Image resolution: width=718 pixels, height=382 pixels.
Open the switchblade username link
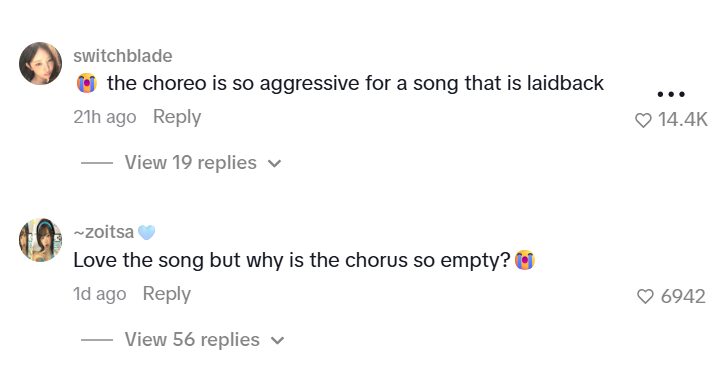(x=123, y=56)
